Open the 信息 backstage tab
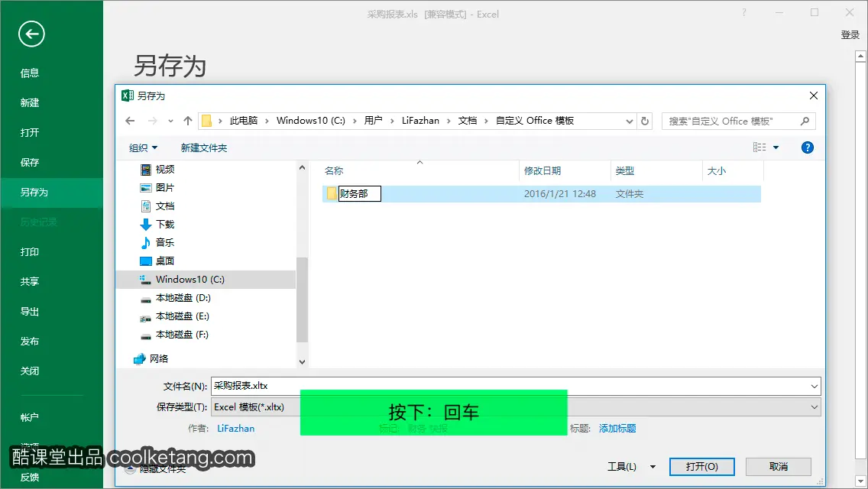 [x=30, y=73]
